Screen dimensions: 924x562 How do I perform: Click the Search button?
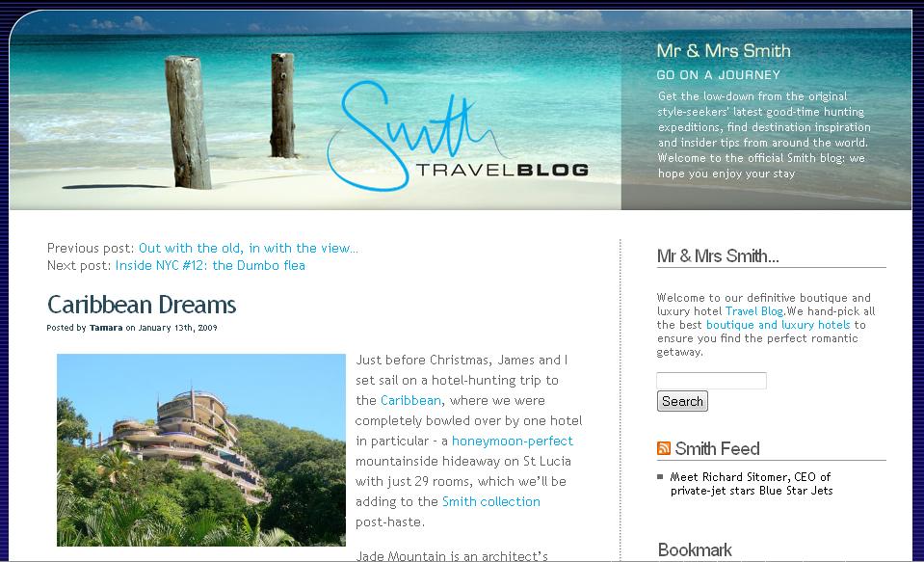pyautogui.click(x=682, y=401)
